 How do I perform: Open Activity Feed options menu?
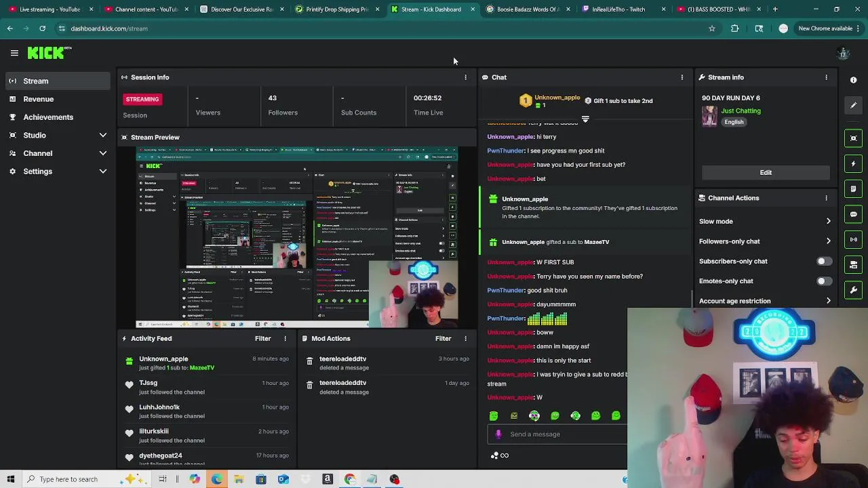[285, 338]
